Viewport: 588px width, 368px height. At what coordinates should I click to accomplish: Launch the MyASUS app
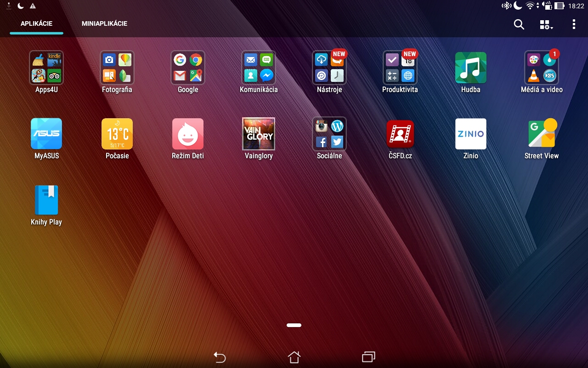coord(46,134)
